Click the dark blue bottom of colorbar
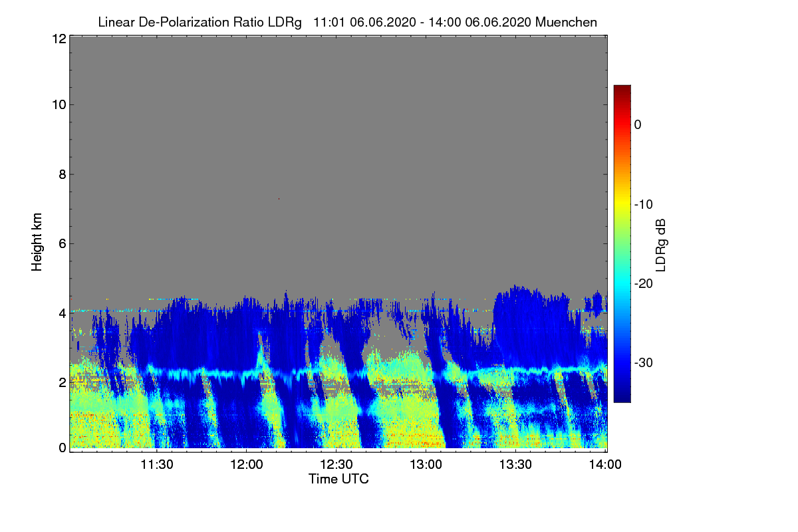 coord(622,396)
